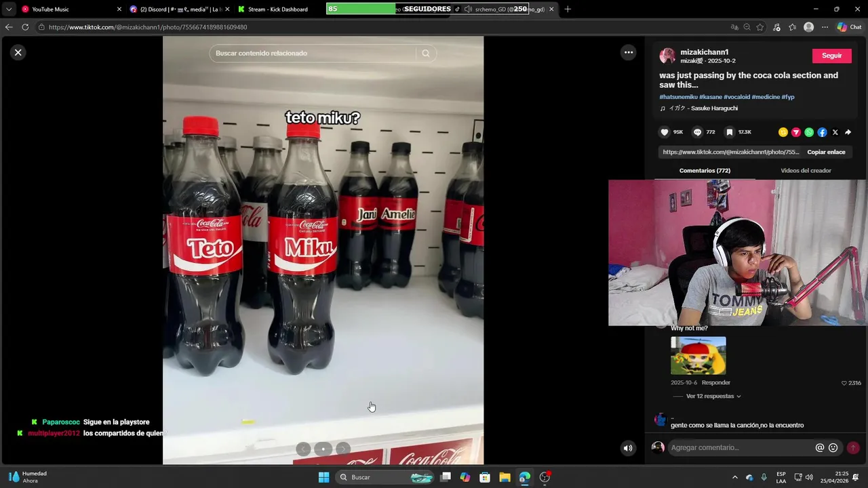Switch to the Discord browser tab

(180, 9)
